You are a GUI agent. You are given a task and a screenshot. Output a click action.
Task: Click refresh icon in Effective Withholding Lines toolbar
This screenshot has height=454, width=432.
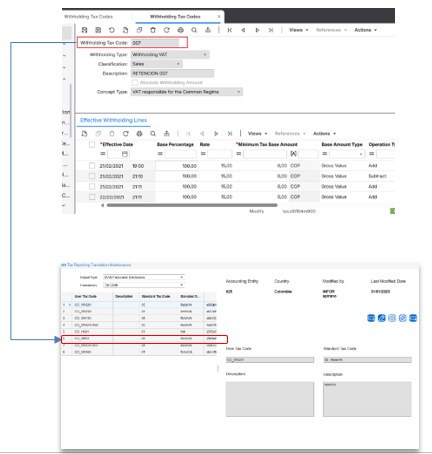pos(125,134)
